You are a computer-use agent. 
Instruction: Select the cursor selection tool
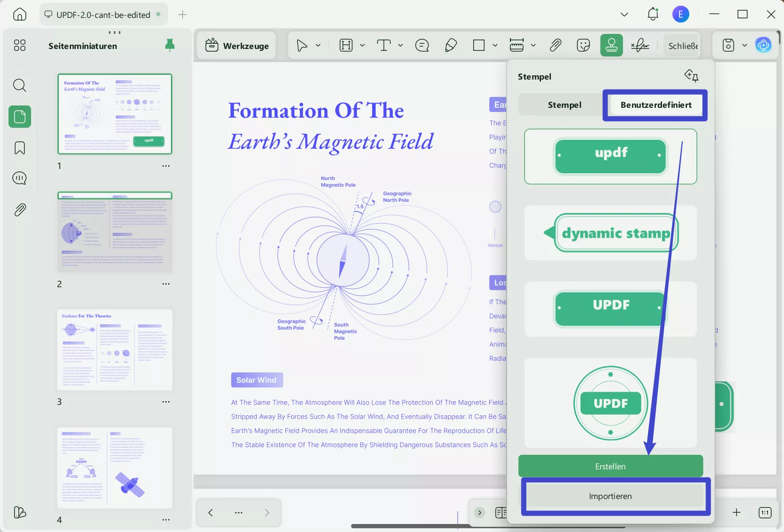click(302, 46)
